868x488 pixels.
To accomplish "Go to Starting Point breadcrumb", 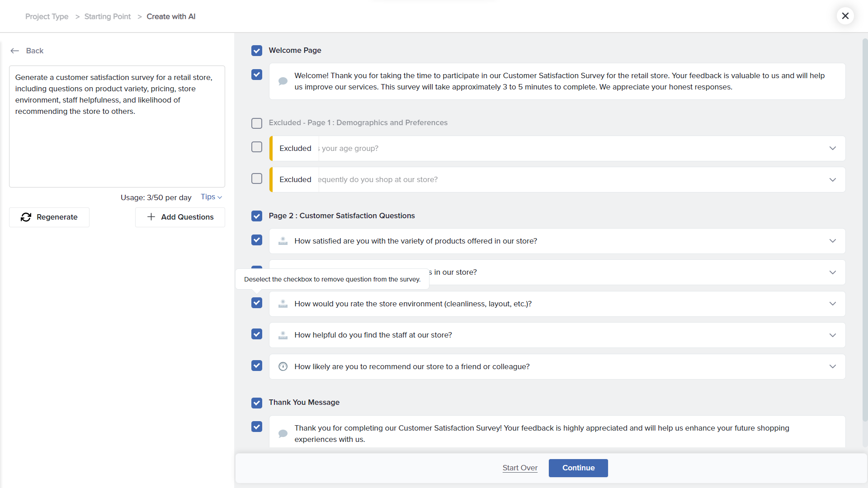I will [108, 17].
